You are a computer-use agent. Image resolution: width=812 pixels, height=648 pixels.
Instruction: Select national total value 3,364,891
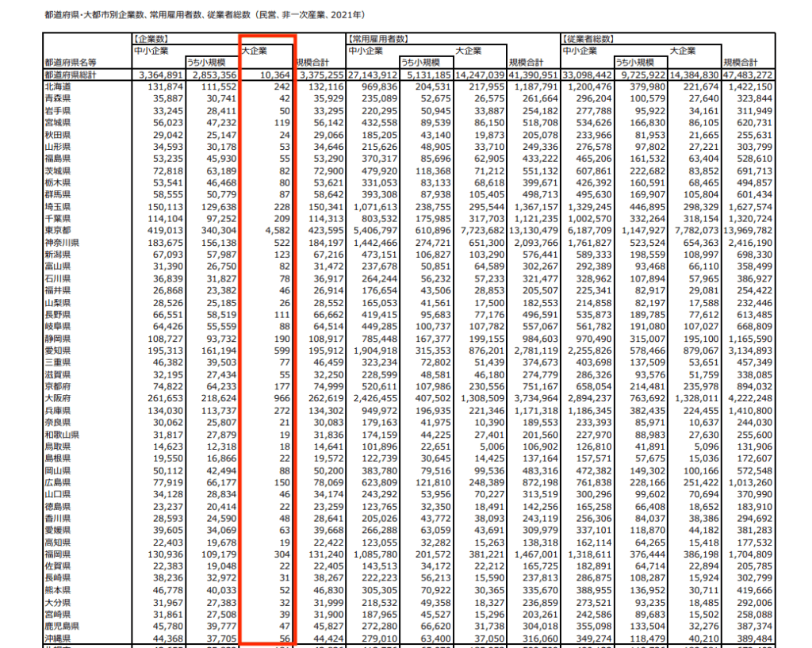161,75
